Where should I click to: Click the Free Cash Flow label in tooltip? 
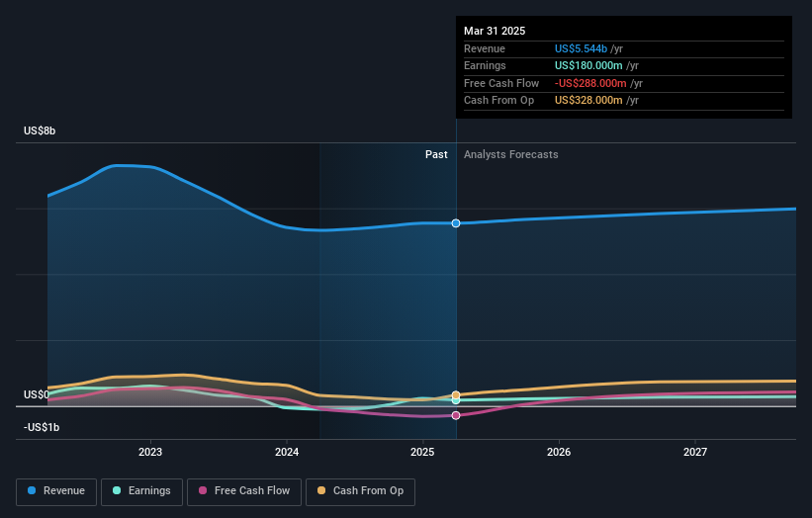coord(501,83)
